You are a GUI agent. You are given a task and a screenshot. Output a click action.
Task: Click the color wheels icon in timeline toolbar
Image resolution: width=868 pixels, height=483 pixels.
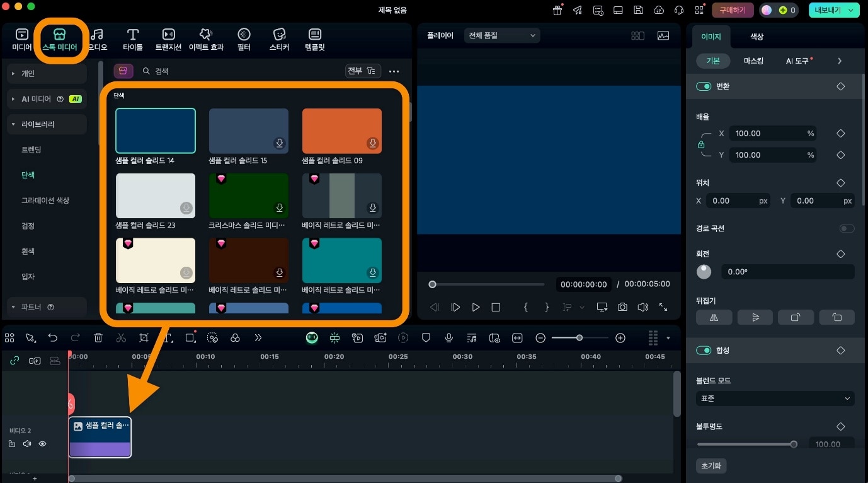(x=235, y=338)
